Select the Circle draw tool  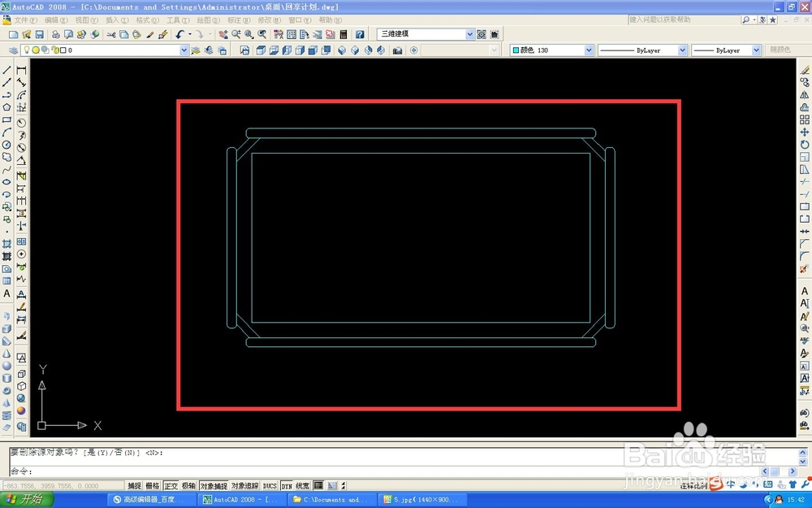pyautogui.click(x=6, y=145)
